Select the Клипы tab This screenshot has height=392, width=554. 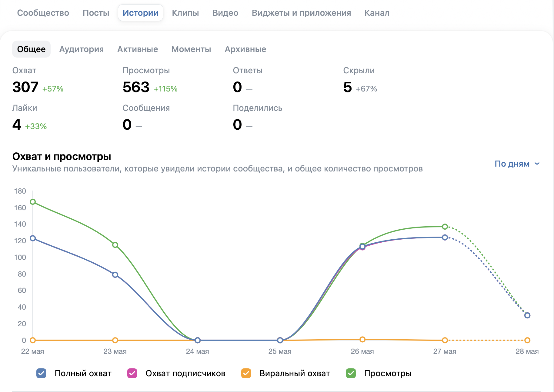pyautogui.click(x=185, y=13)
